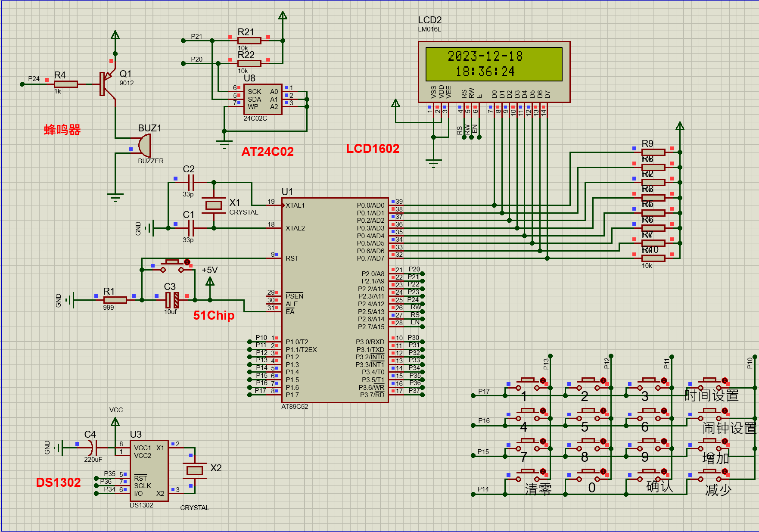Click the RST pin label on U1

tap(292, 258)
